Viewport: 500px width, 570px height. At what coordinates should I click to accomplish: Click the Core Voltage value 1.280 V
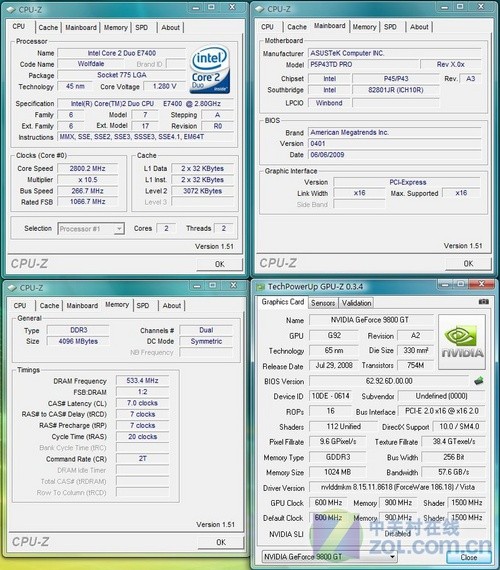click(164, 87)
